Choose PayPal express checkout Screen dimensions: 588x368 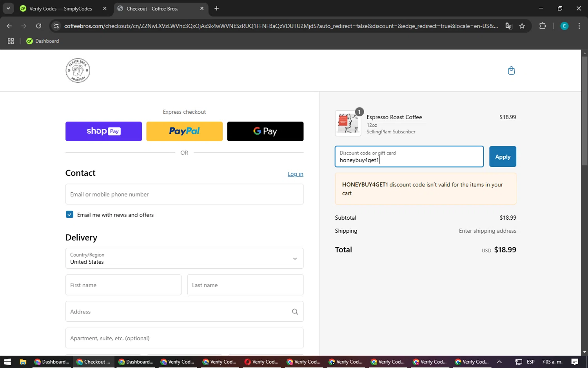click(x=184, y=131)
